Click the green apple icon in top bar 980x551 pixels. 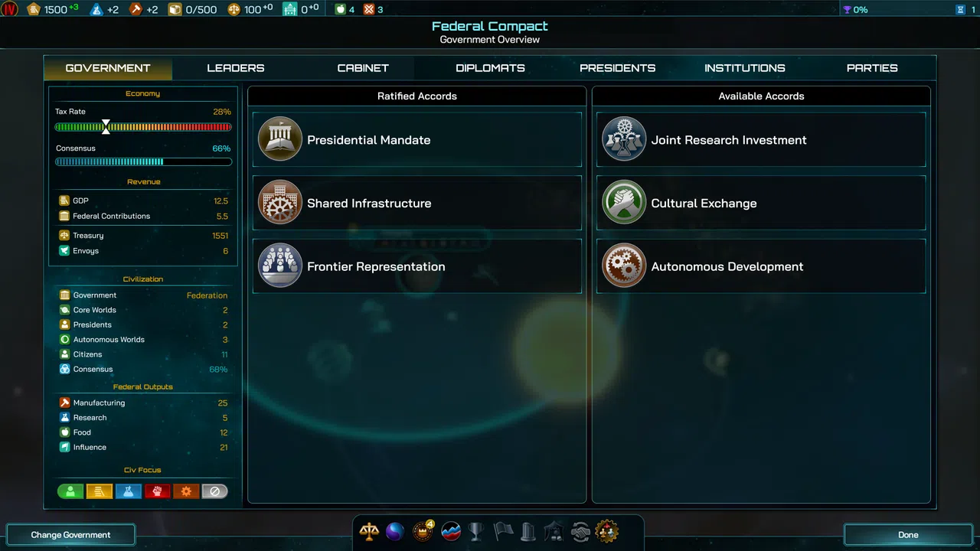[x=341, y=9]
